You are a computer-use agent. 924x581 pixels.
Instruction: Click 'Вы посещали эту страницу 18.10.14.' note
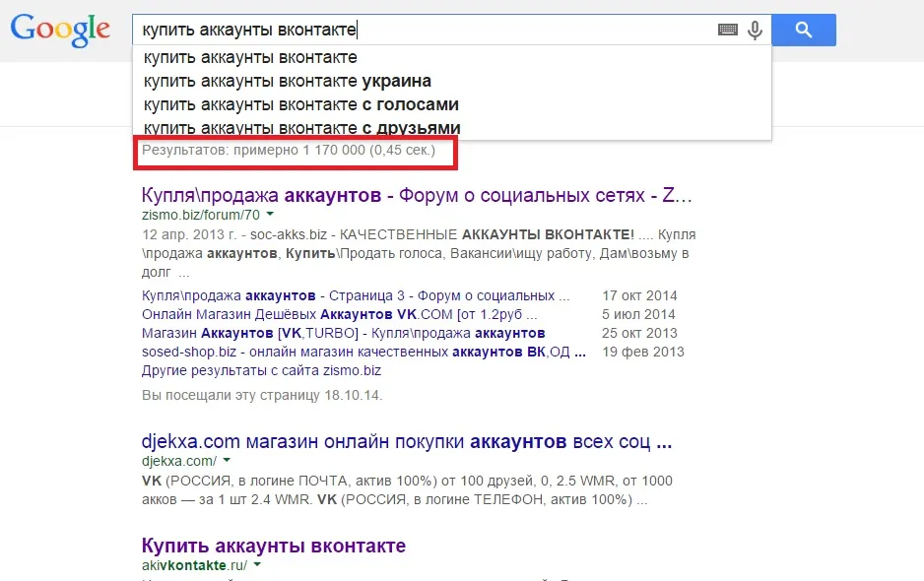(262, 395)
